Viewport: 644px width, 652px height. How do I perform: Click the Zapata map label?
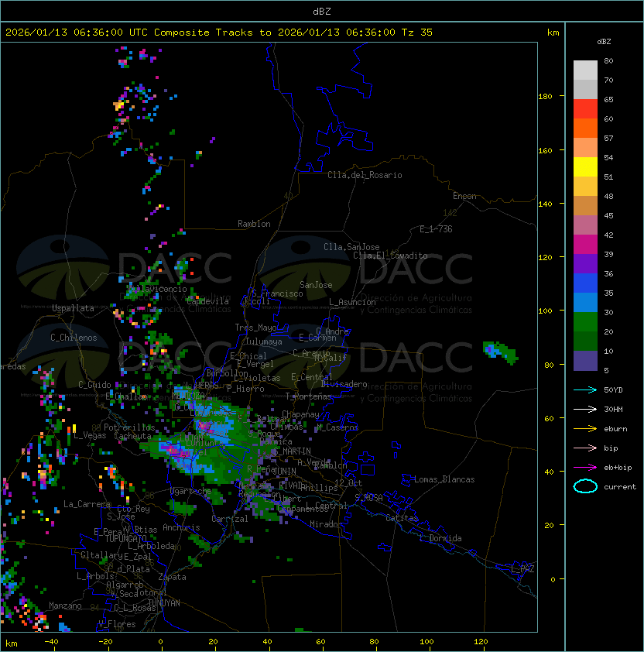pyautogui.click(x=172, y=577)
